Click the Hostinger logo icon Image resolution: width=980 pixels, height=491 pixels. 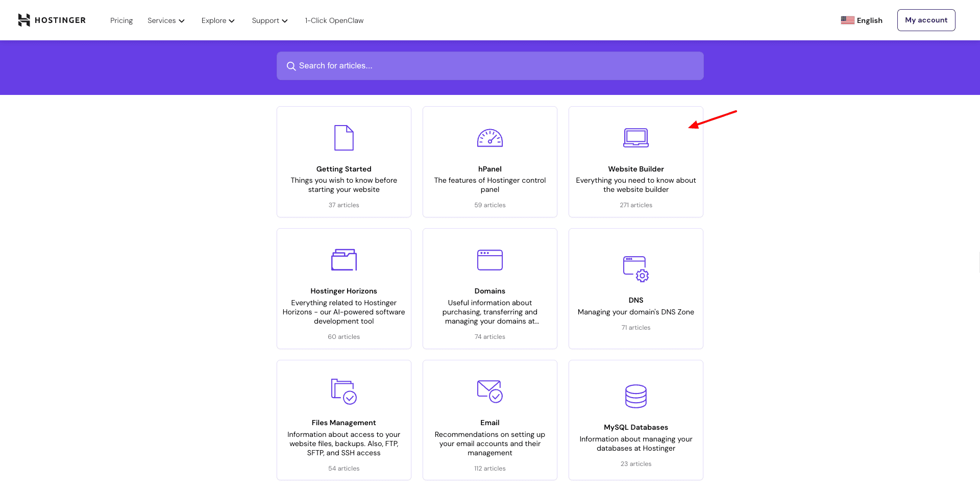(x=24, y=20)
